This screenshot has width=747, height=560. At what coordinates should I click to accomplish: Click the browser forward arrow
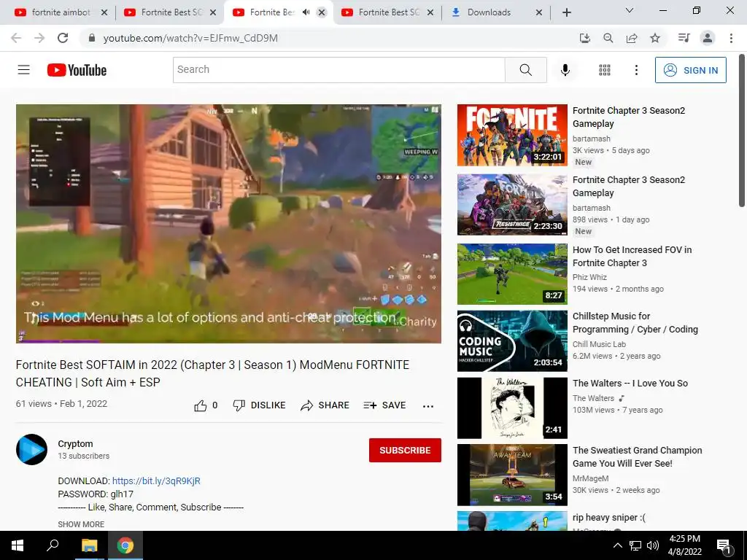[x=39, y=38]
